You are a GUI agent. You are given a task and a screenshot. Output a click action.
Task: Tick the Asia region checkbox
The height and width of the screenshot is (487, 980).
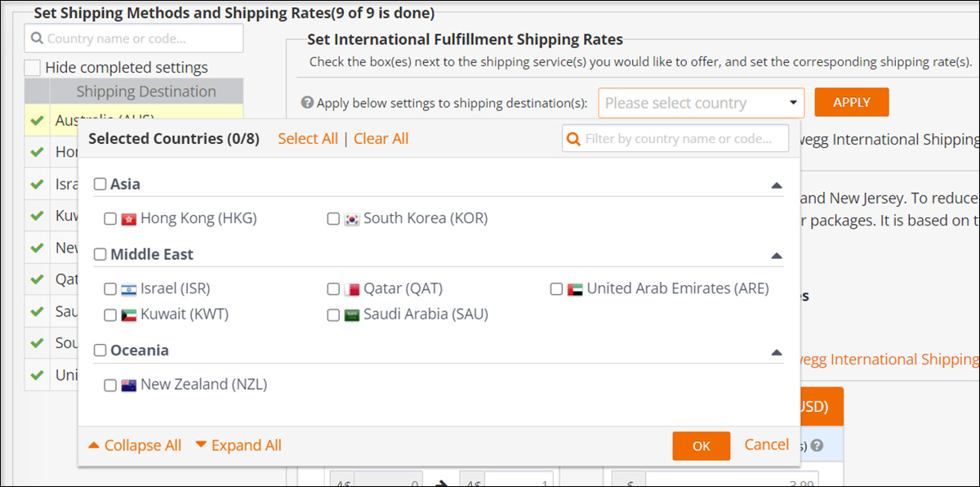(x=100, y=184)
